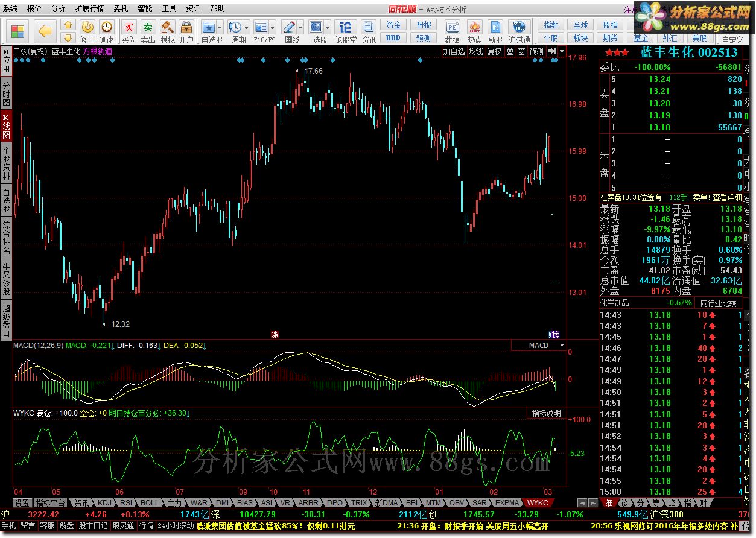Click the up arrow toolbar icon
The width and height of the screenshot is (756, 538).
pyautogui.click(x=68, y=25)
